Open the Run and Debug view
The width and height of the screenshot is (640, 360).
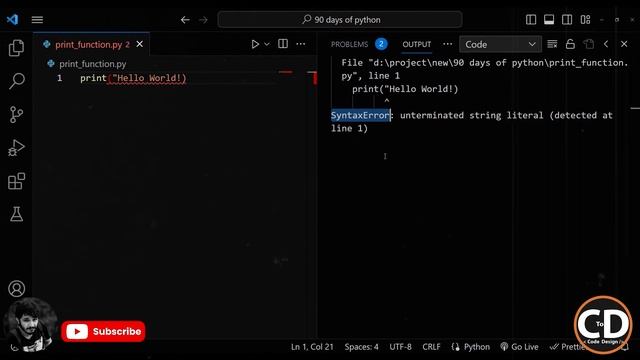pyautogui.click(x=16, y=148)
